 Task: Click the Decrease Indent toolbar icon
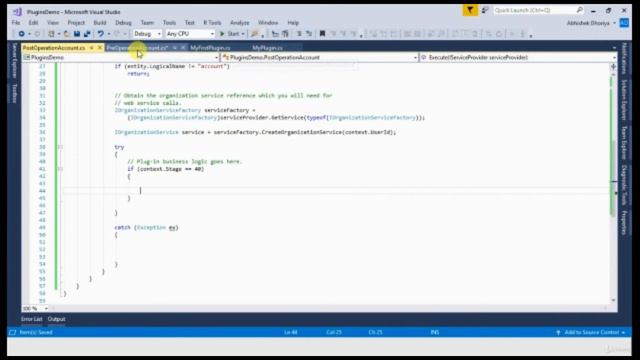tap(275, 34)
